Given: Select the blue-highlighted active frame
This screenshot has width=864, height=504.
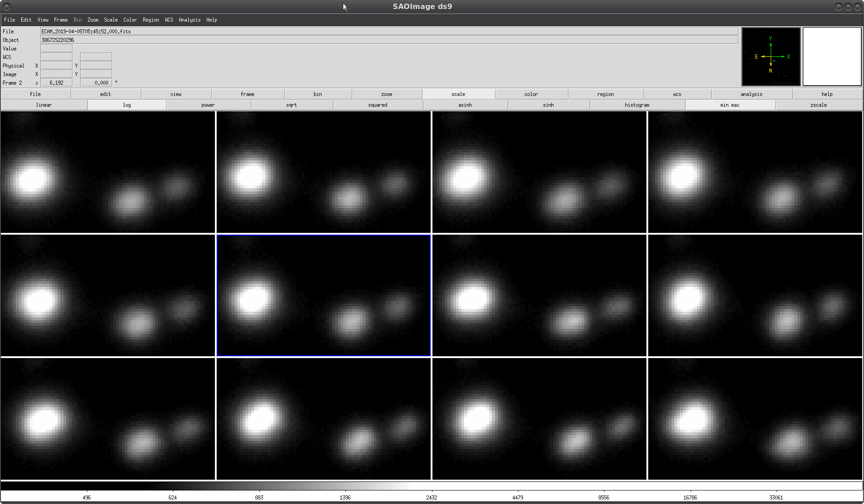Looking at the screenshot, I should coord(323,295).
